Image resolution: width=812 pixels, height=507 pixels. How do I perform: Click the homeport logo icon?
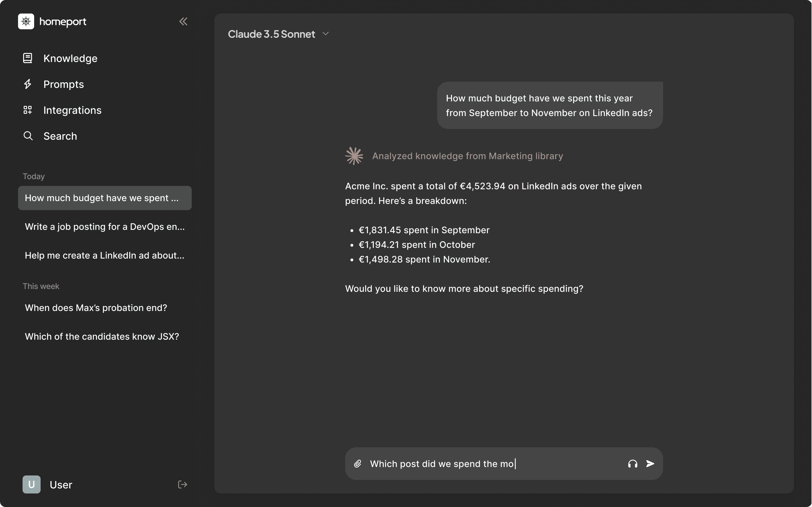click(26, 21)
